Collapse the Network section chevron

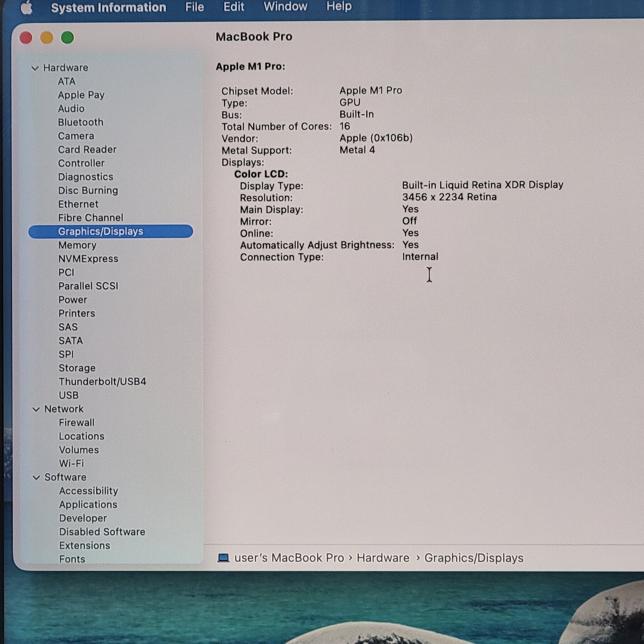point(36,409)
